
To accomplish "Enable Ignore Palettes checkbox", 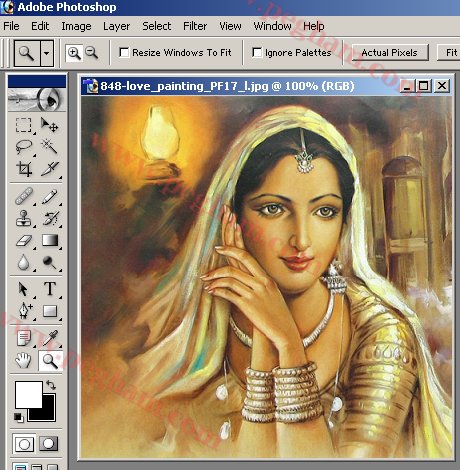I will point(257,52).
